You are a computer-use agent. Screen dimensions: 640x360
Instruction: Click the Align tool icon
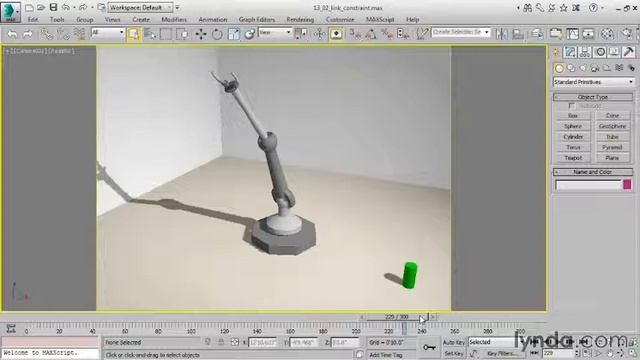[518, 34]
